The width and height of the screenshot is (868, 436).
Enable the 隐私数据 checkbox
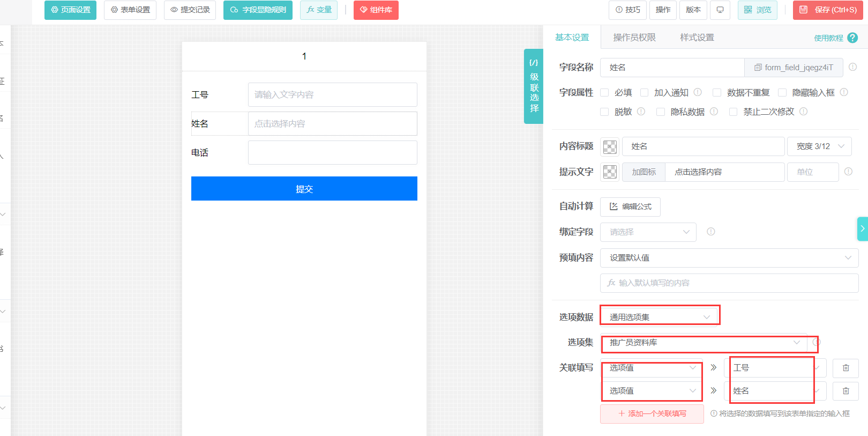pyautogui.click(x=661, y=112)
